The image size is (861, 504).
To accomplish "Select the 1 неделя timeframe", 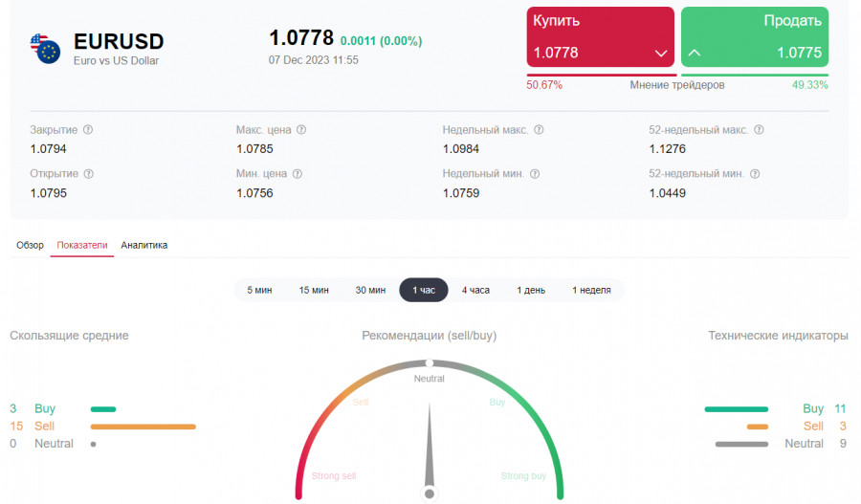I will 591,290.
